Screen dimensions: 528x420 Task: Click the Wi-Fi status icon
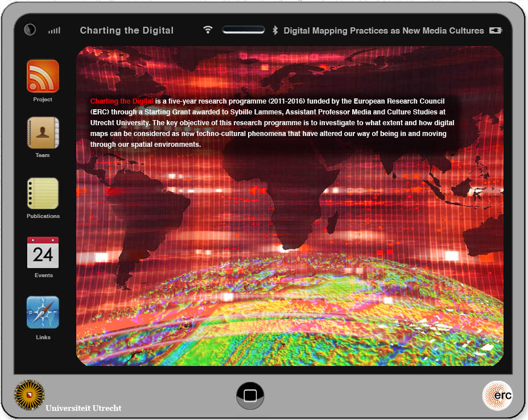(x=208, y=30)
